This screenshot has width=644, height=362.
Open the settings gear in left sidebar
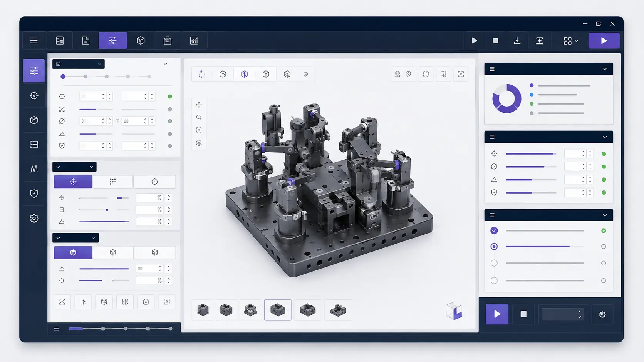[34, 218]
